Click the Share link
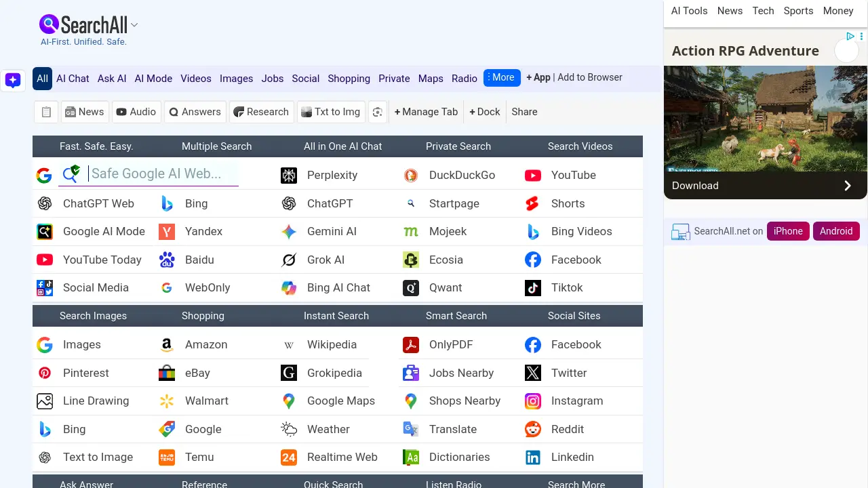868x488 pixels. (524, 112)
